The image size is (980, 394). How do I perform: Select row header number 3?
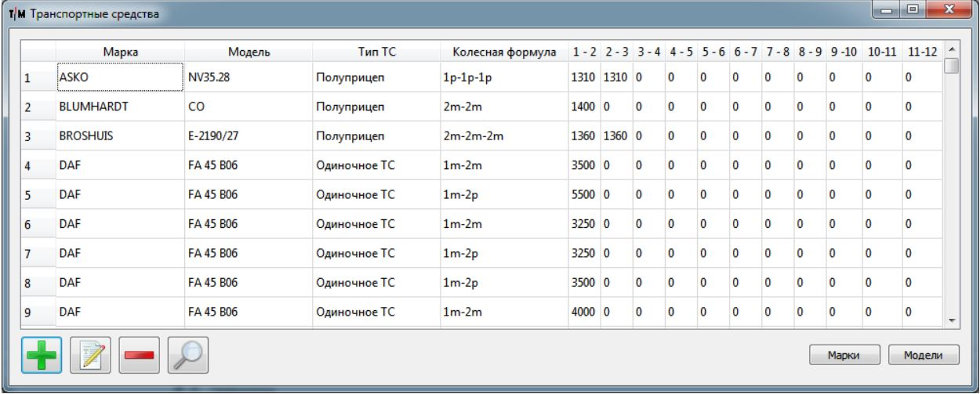(x=37, y=136)
